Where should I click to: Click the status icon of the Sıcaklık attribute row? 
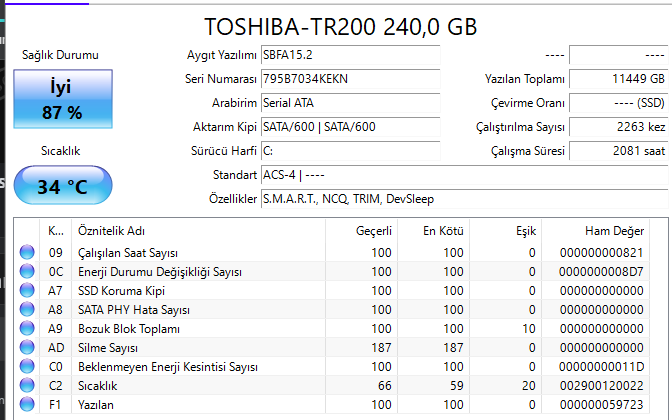[x=27, y=386]
